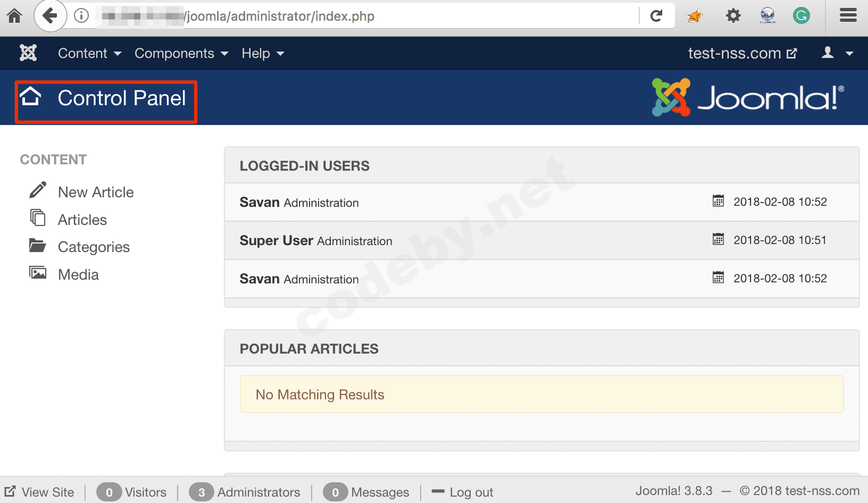Click calendar icon in Super User row
This screenshot has width=868, height=503.
coord(718,239)
